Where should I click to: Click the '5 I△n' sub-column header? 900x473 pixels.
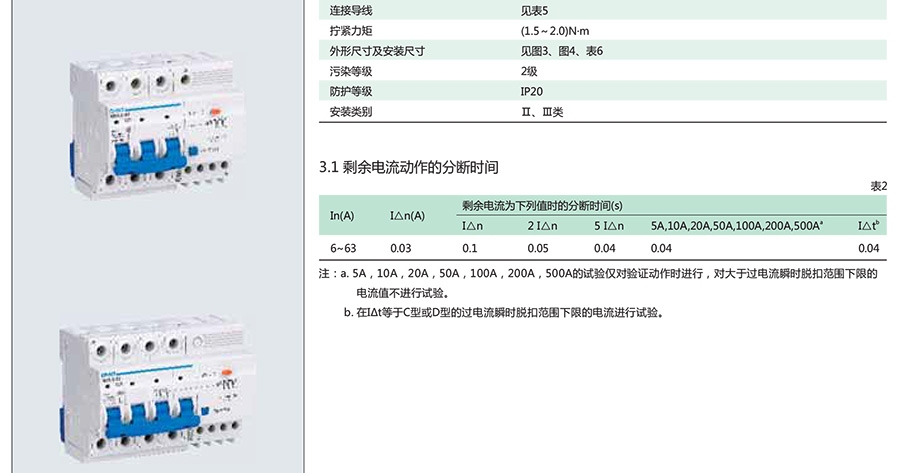click(x=609, y=226)
